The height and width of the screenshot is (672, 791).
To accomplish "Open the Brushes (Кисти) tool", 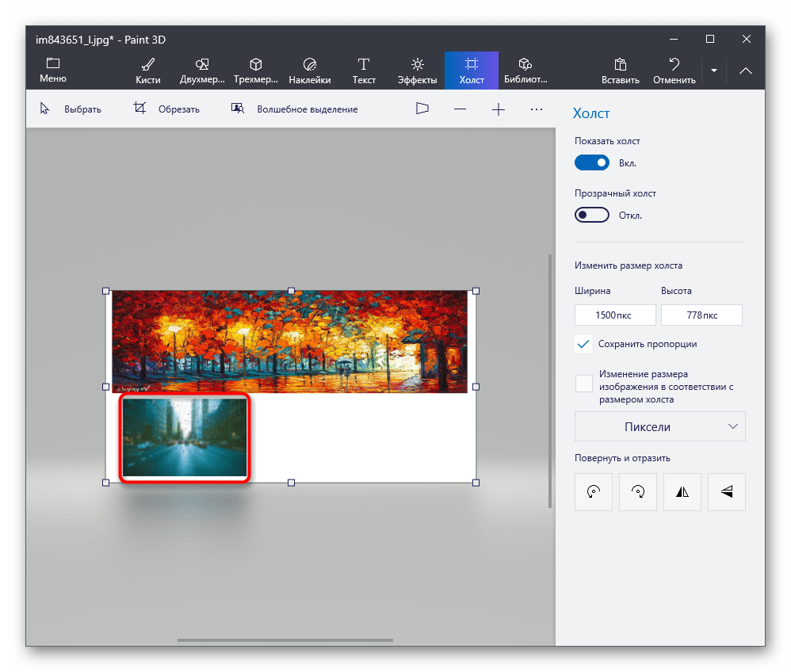I will 147,71.
